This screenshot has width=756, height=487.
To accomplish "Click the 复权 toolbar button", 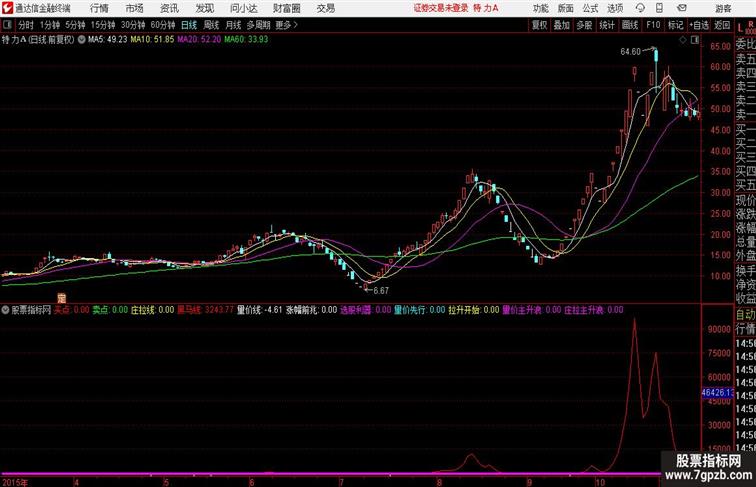I will click(x=539, y=25).
